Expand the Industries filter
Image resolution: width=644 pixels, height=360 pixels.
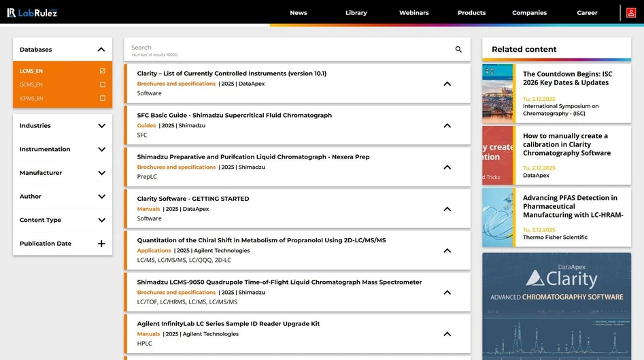pyautogui.click(x=101, y=126)
